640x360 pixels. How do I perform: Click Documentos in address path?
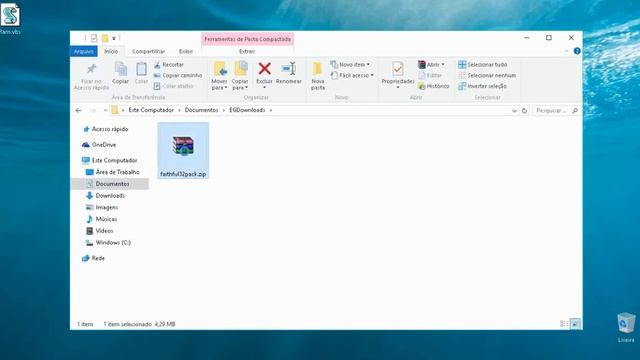pyautogui.click(x=201, y=110)
